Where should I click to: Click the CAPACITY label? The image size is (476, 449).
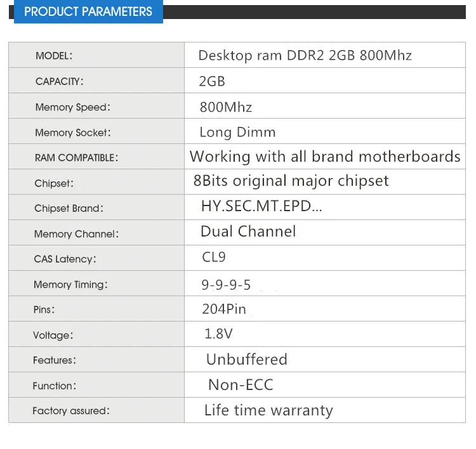coord(60,81)
